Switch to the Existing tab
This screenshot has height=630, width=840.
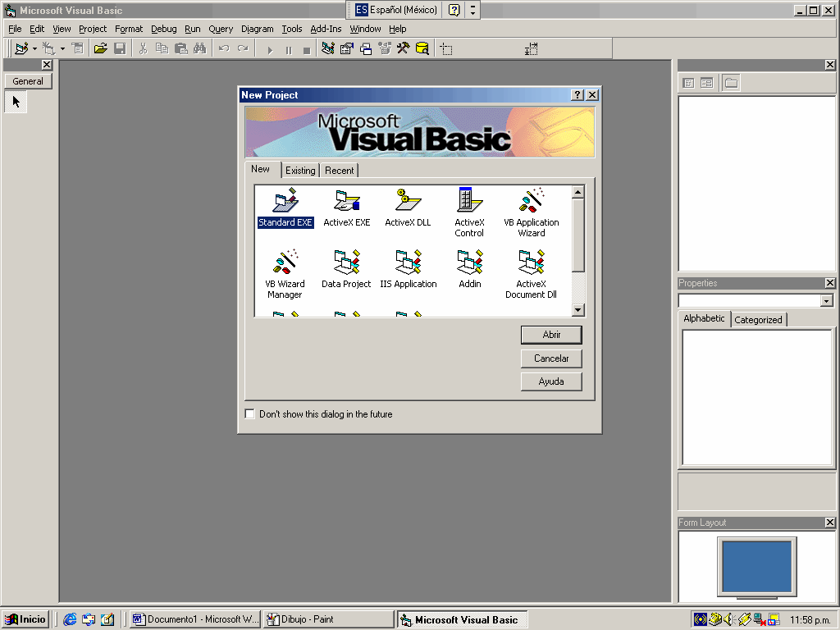coord(300,171)
